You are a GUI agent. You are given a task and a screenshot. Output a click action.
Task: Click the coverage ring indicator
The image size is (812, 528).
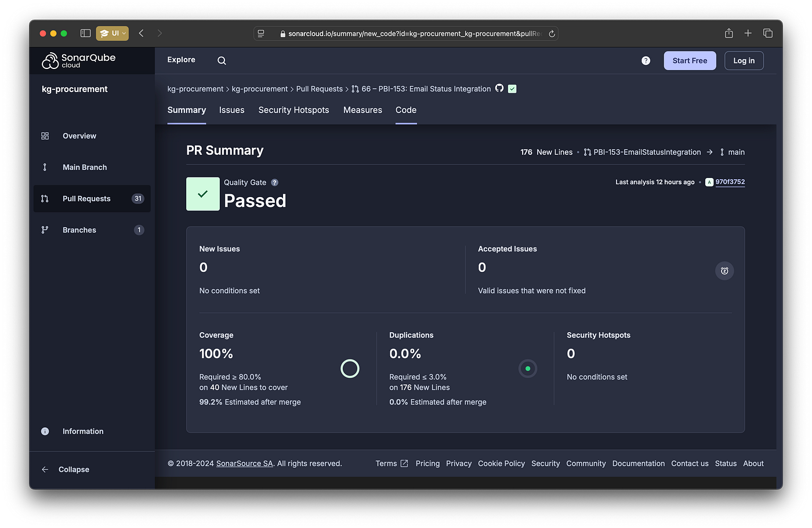point(350,369)
